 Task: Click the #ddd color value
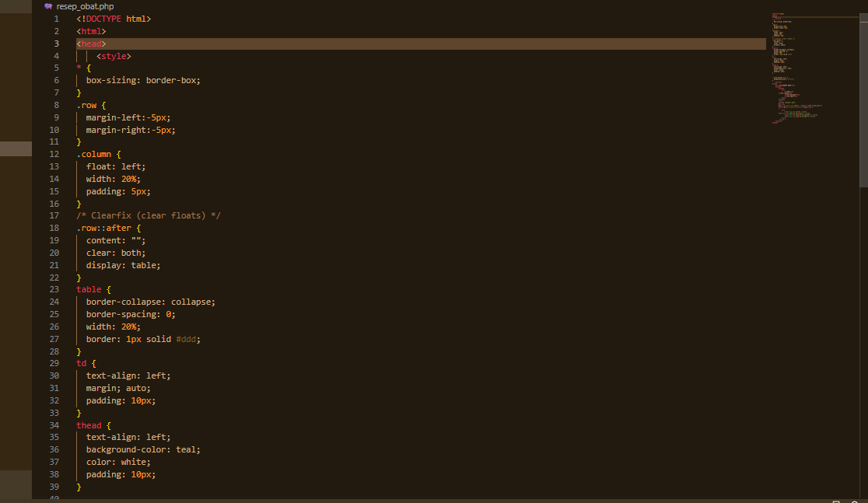186,339
